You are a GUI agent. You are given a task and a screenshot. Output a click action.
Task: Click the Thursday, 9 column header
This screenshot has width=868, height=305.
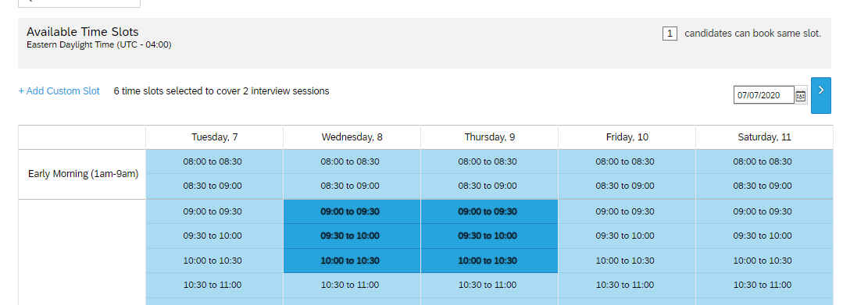point(489,137)
